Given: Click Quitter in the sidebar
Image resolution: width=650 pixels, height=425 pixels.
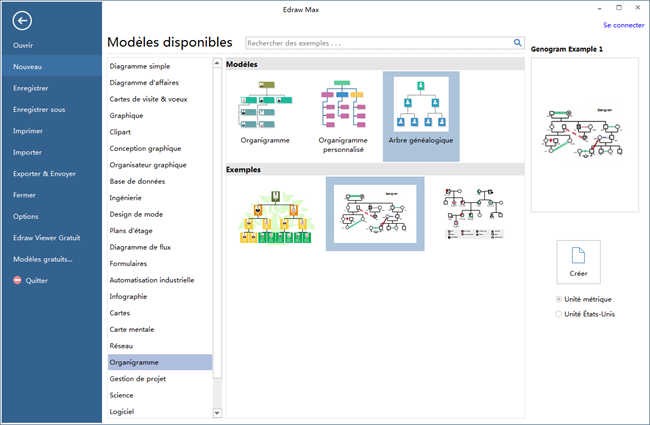Looking at the screenshot, I should [36, 280].
